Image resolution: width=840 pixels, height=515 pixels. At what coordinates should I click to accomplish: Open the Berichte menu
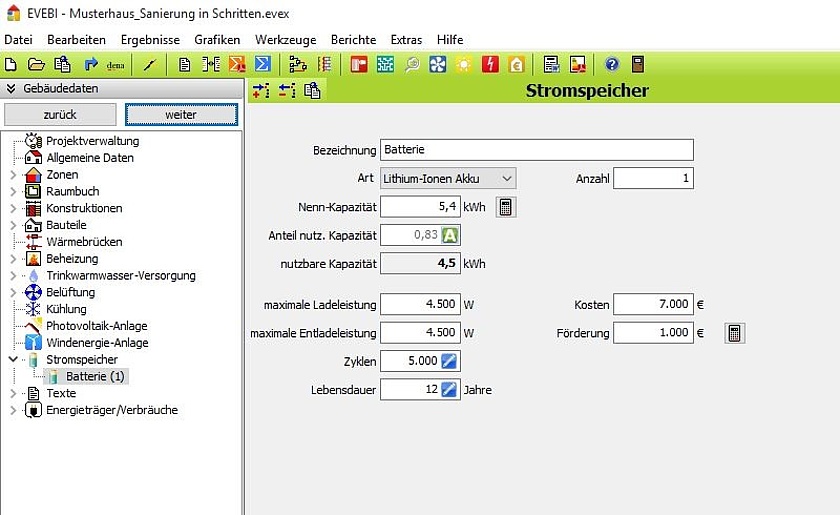(x=353, y=40)
